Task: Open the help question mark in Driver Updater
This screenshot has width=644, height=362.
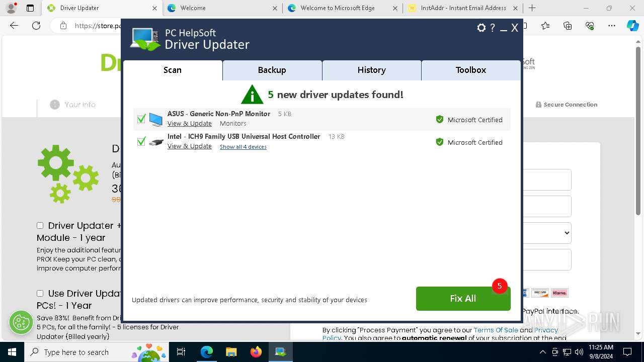Action: pyautogui.click(x=493, y=28)
